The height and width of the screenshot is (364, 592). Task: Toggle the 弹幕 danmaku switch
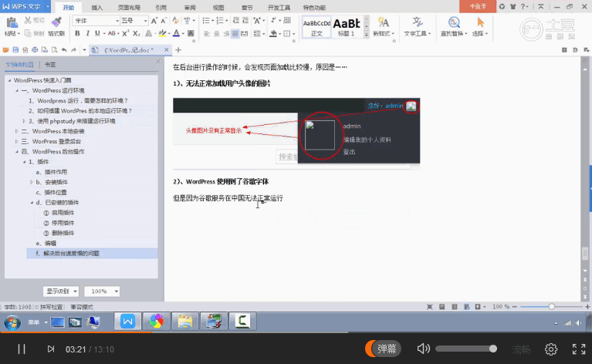click(x=383, y=349)
